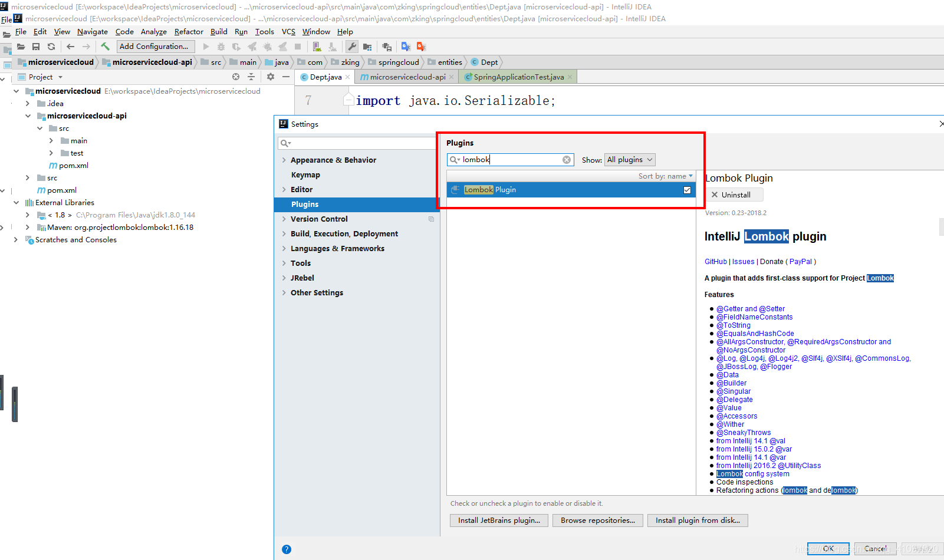Open the GitHub link in plugin description
The image size is (944, 560).
point(716,262)
